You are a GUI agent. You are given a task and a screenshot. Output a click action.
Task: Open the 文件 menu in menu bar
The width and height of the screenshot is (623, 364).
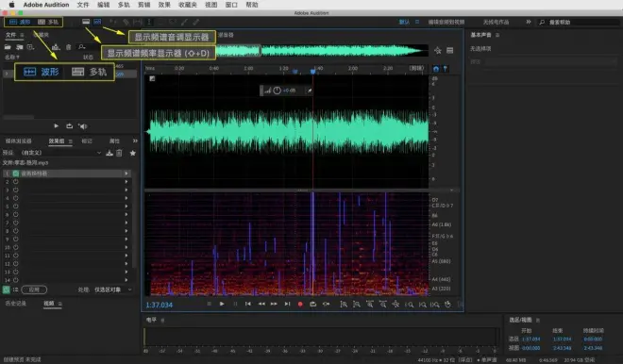(83, 5)
